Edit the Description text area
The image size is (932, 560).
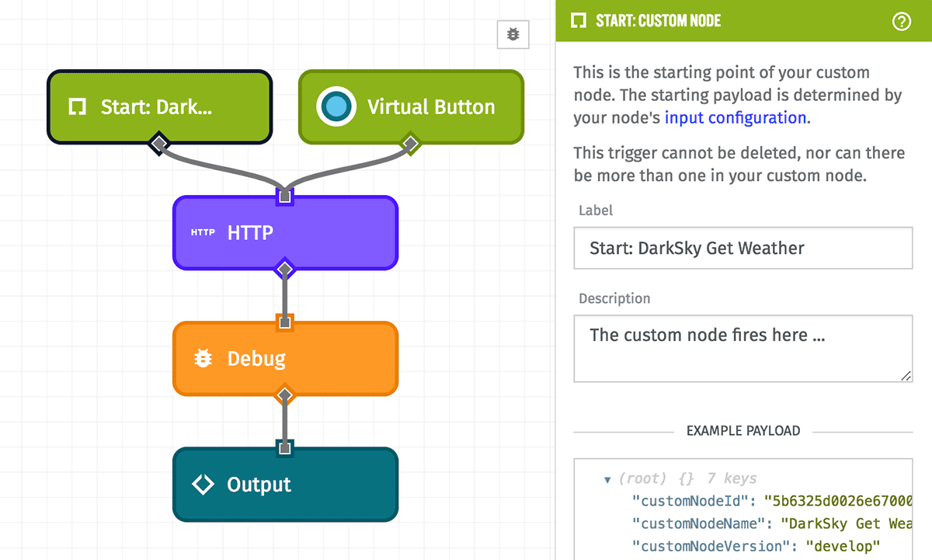tap(742, 349)
